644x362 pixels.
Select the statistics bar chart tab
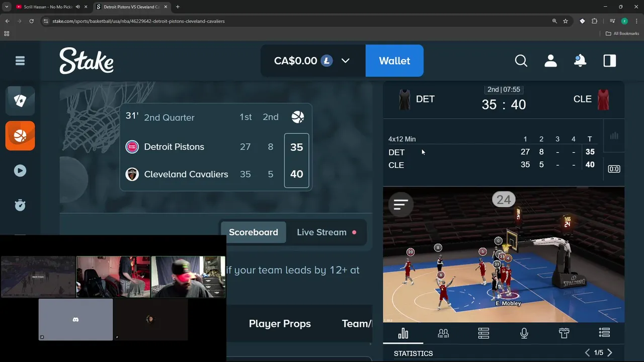coord(403,333)
